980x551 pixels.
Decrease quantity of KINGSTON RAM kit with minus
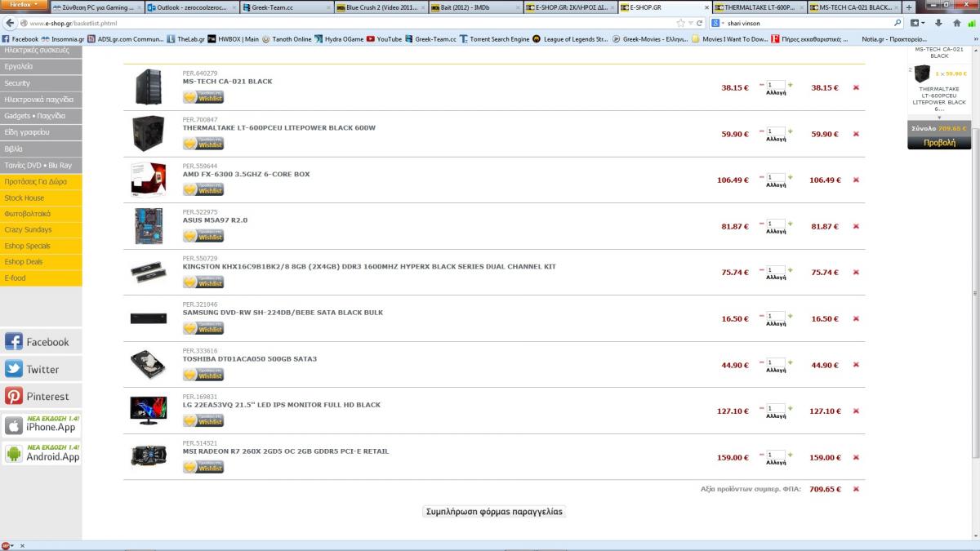(x=762, y=269)
